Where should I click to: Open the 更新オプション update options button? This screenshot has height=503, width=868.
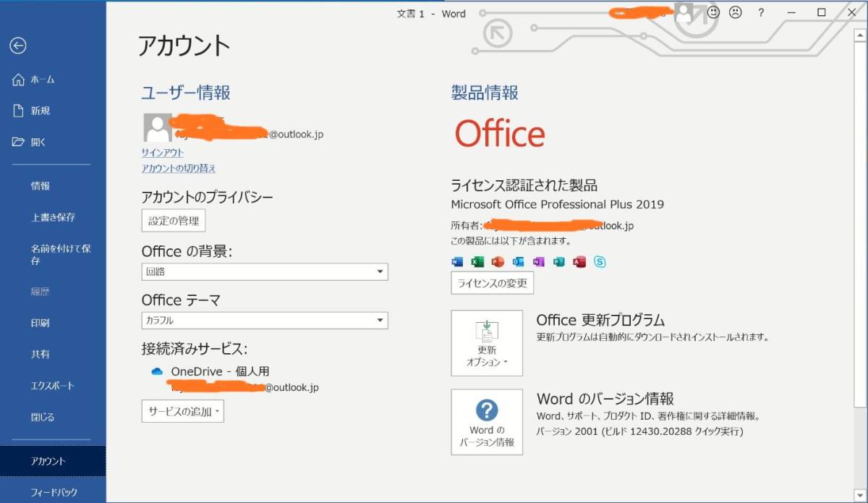coord(487,343)
